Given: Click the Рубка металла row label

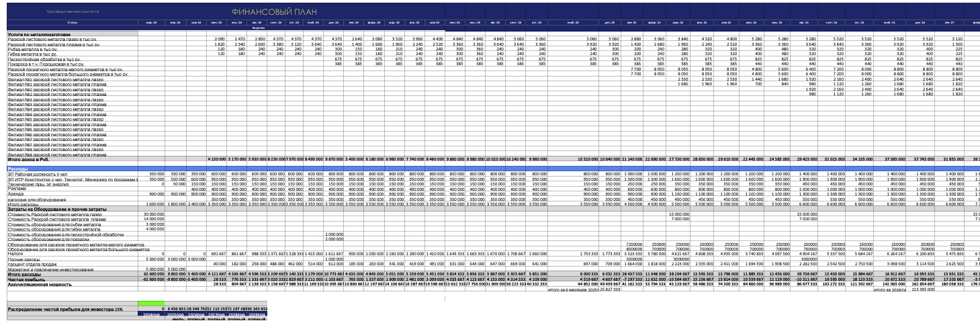Looking at the screenshot, I should click(33, 49).
